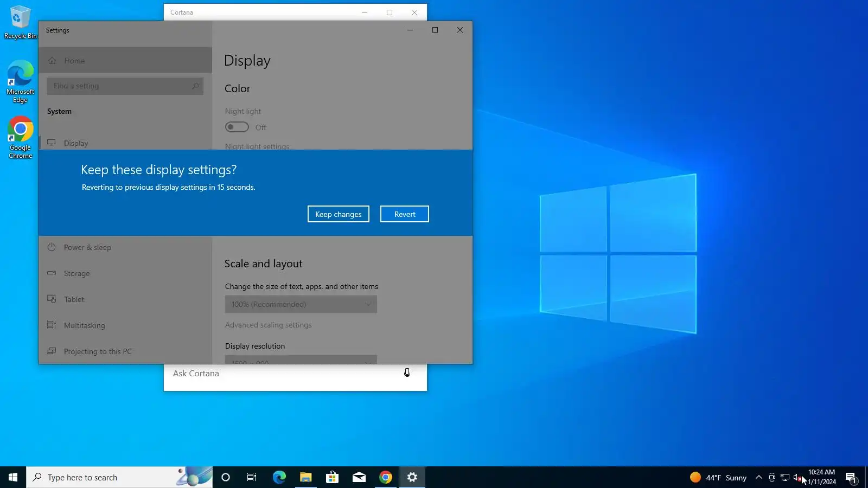Open the text scaling dropdown (100% Recommended)
Viewport: 868px width, 488px height.
(301, 304)
